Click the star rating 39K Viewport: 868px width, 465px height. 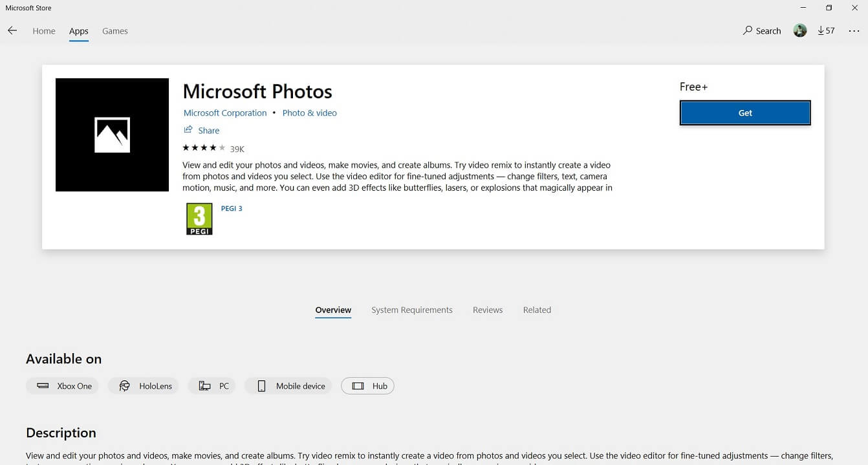(213, 148)
